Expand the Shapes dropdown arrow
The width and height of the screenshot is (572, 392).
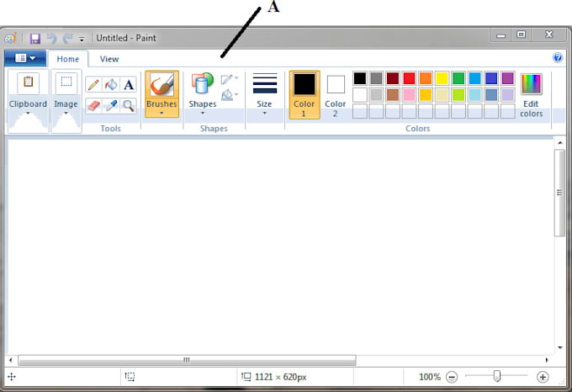(x=203, y=113)
